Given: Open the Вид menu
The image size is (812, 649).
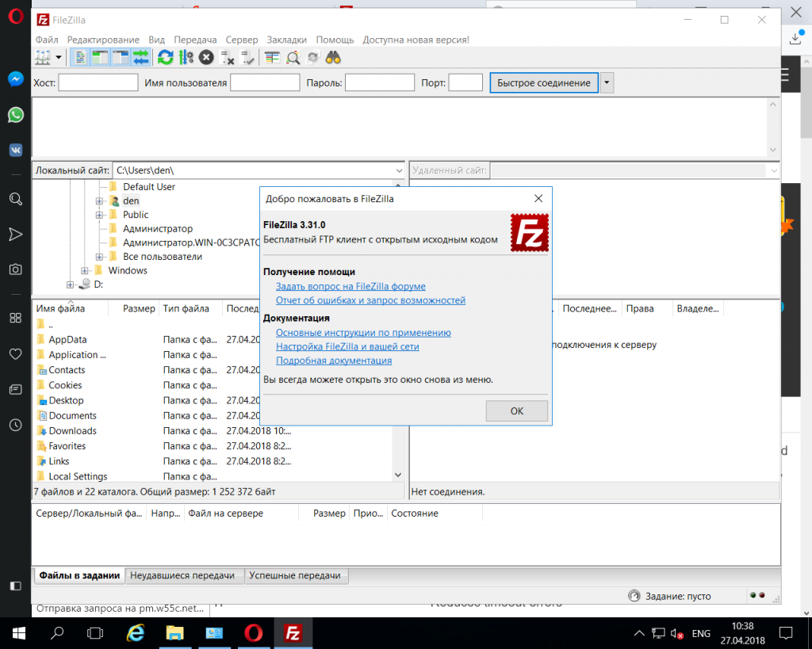Looking at the screenshot, I should pyautogui.click(x=156, y=40).
